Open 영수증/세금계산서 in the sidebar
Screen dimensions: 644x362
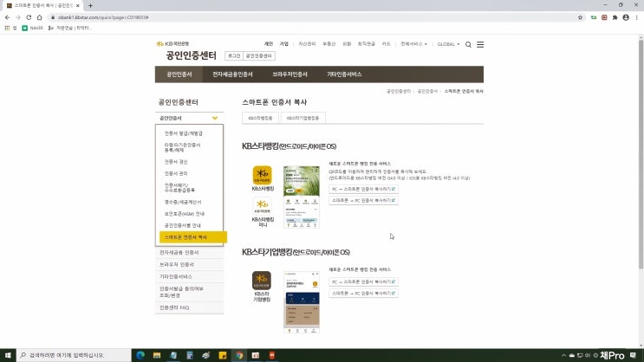[x=183, y=202]
